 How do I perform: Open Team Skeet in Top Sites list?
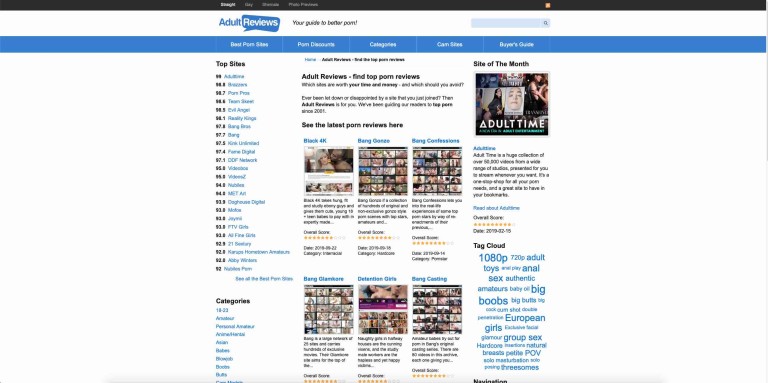tap(241, 101)
